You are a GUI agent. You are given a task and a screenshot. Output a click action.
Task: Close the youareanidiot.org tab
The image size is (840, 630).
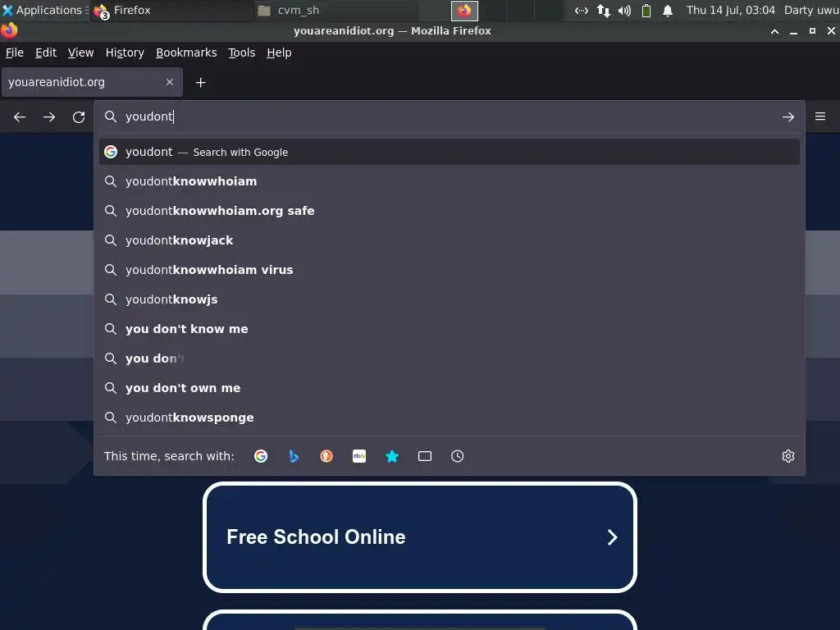point(170,82)
